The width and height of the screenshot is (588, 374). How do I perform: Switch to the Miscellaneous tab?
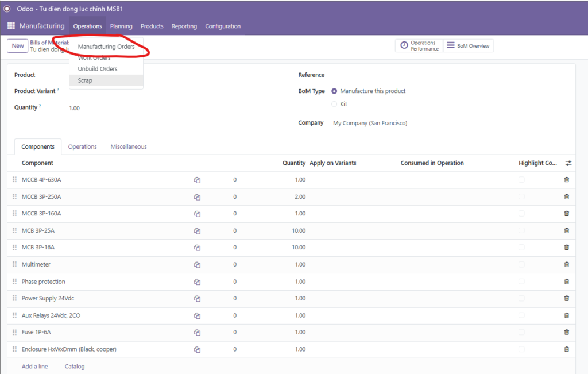point(129,146)
